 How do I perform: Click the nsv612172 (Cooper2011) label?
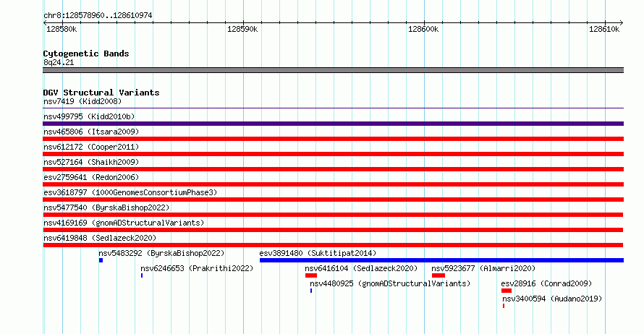pyautogui.click(x=91, y=147)
